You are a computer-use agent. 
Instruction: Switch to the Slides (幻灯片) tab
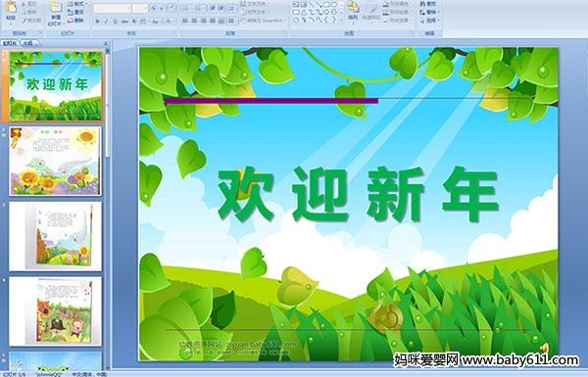point(10,43)
